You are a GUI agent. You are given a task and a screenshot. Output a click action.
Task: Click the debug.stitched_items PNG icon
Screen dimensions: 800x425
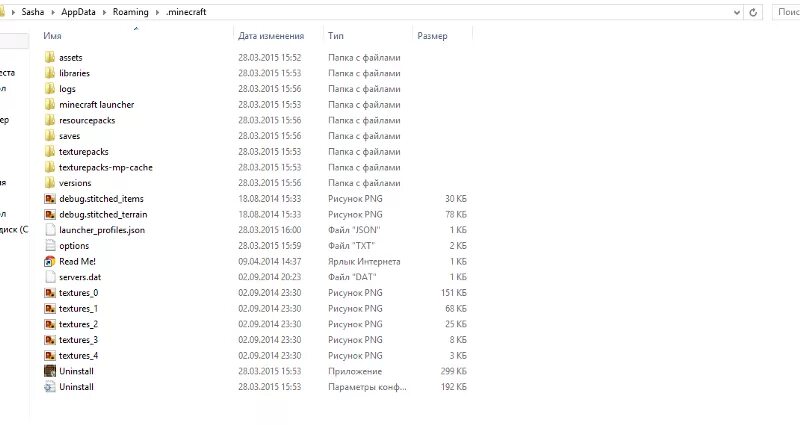[49, 198]
